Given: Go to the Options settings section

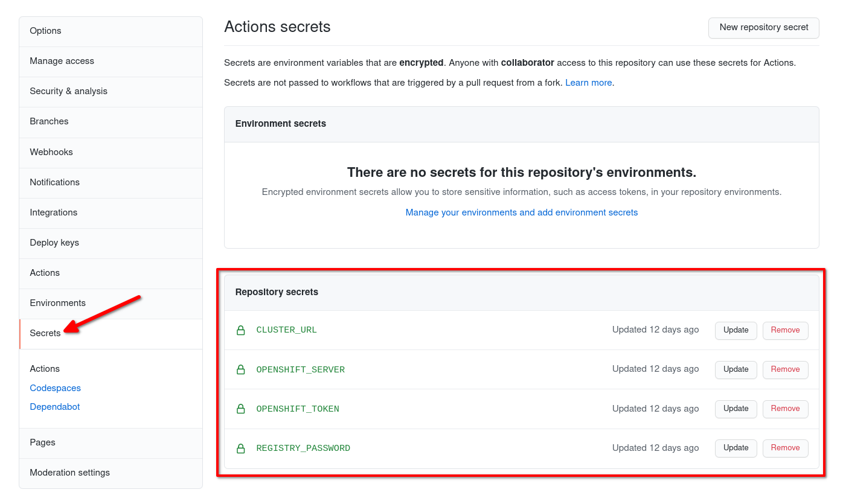Looking at the screenshot, I should [46, 31].
